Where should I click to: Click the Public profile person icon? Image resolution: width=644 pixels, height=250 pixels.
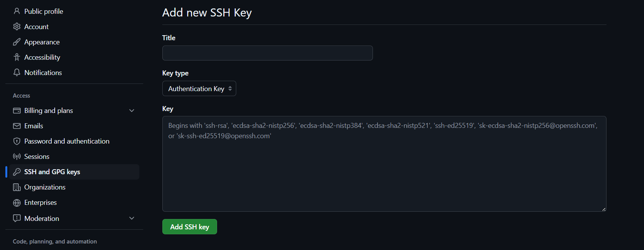pos(17,11)
